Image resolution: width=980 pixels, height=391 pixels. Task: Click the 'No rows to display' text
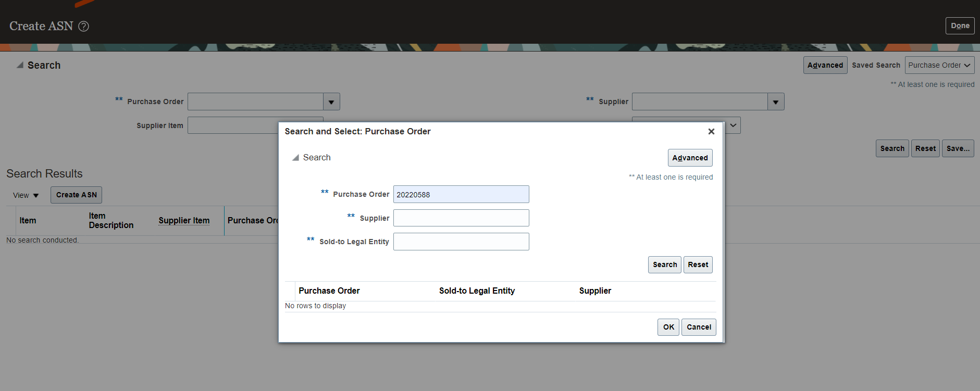click(x=315, y=306)
